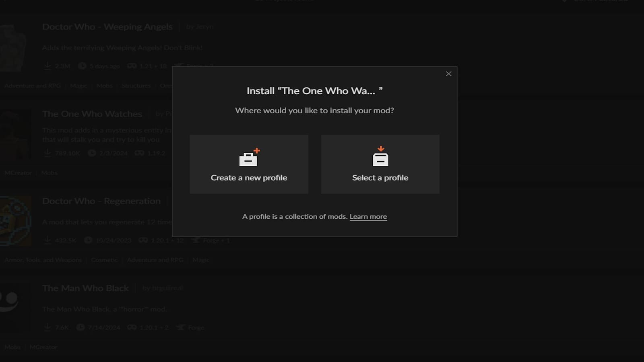This screenshot has width=644, height=362.
Task: Click the Cosmetic tag under Doctor Who Regeneration
Action: (x=104, y=260)
